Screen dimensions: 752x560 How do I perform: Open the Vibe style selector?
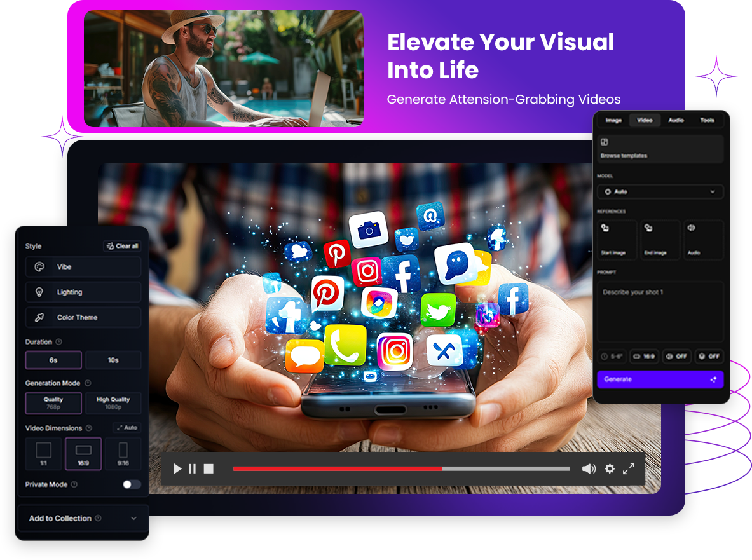(x=83, y=267)
